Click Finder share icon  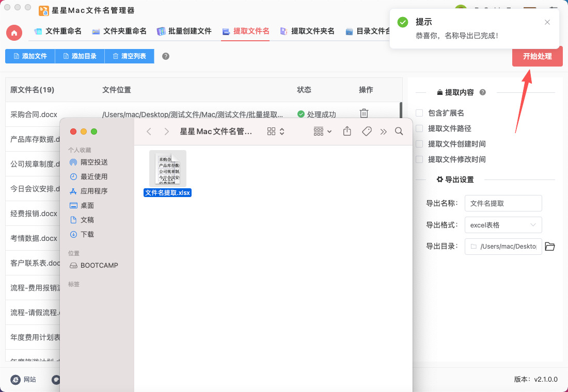(x=347, y=131)
